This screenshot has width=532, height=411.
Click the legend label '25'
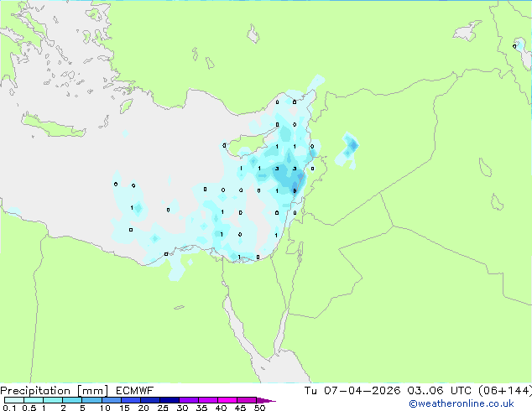click(x=163, y=408)
